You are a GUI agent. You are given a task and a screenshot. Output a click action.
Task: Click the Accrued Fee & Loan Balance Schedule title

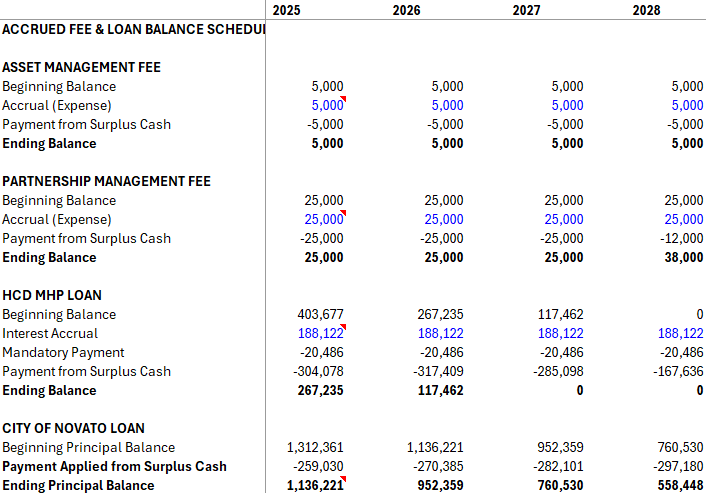click(x=134, y=29)
